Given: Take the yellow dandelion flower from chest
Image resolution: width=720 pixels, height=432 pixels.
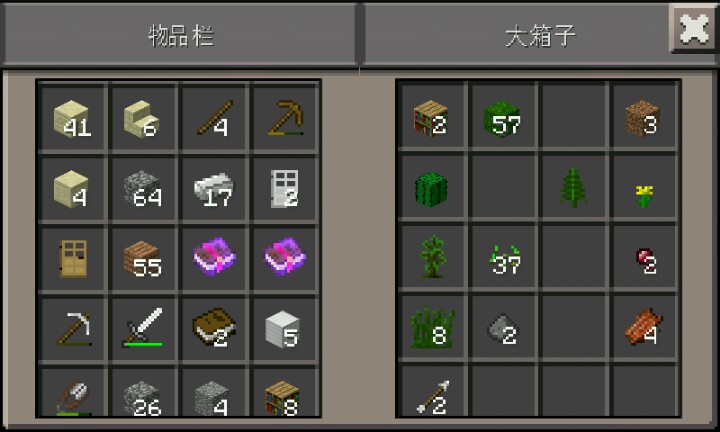Looking at the screenshot, I should (644, 188).
